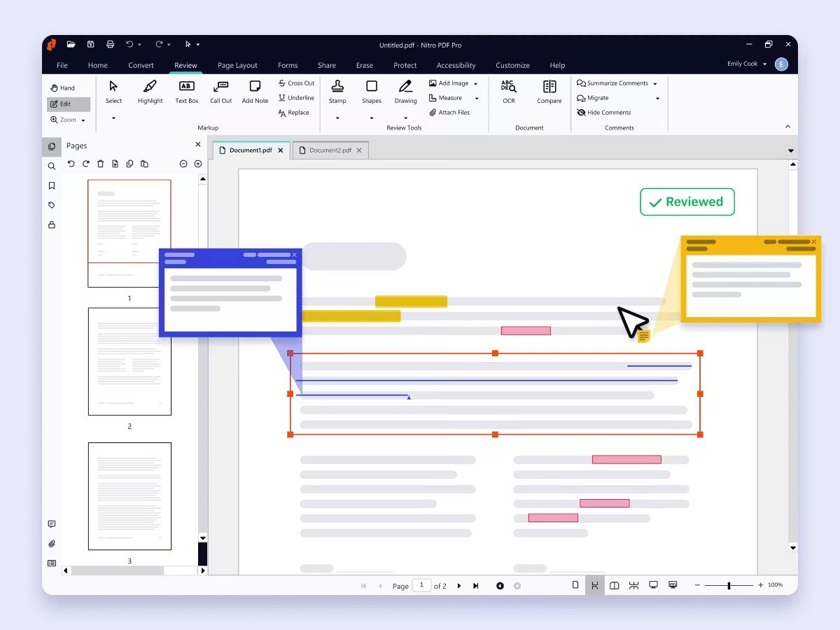Click Add Image in Review Tools
This screenshot has height=630, width=840.
click(x=449, y=83)
